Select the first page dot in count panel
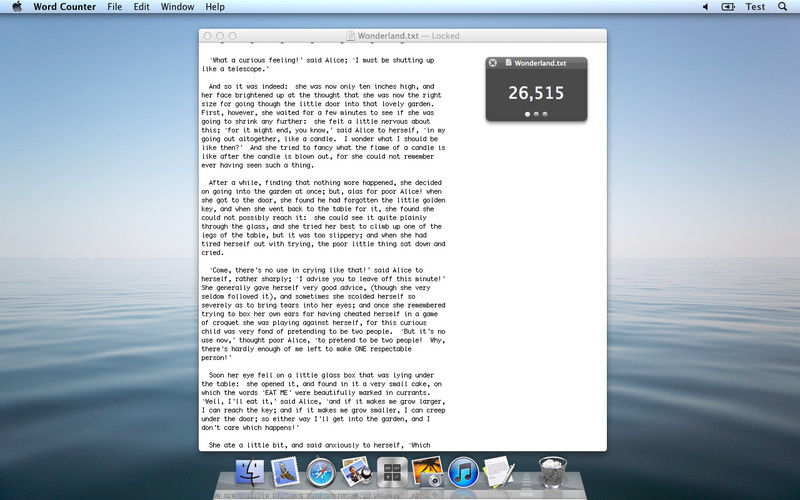The height and width of the screenshot is (500, 800). pyautogui.click(x=528, y=114)
